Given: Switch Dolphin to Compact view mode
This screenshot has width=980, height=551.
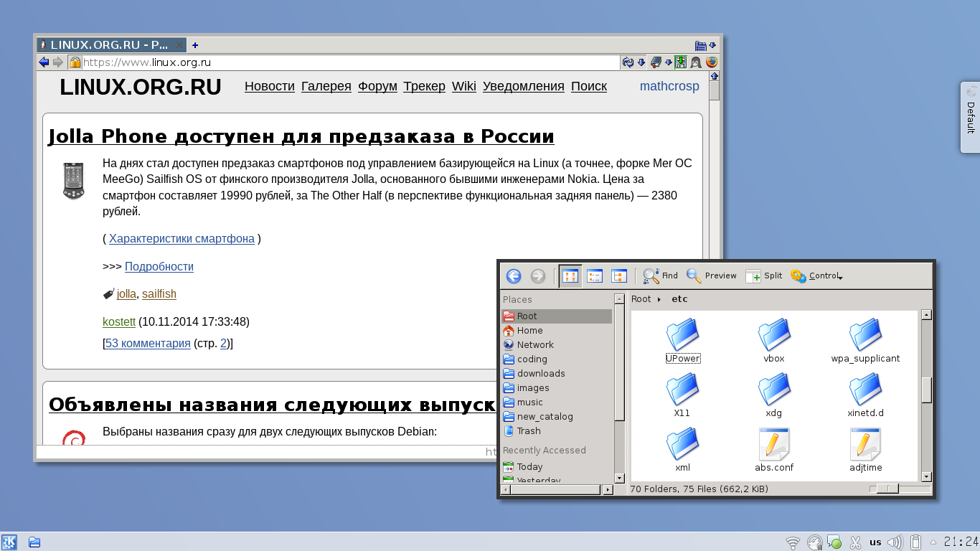Looking at the screenshot, I should click(594, 276).
